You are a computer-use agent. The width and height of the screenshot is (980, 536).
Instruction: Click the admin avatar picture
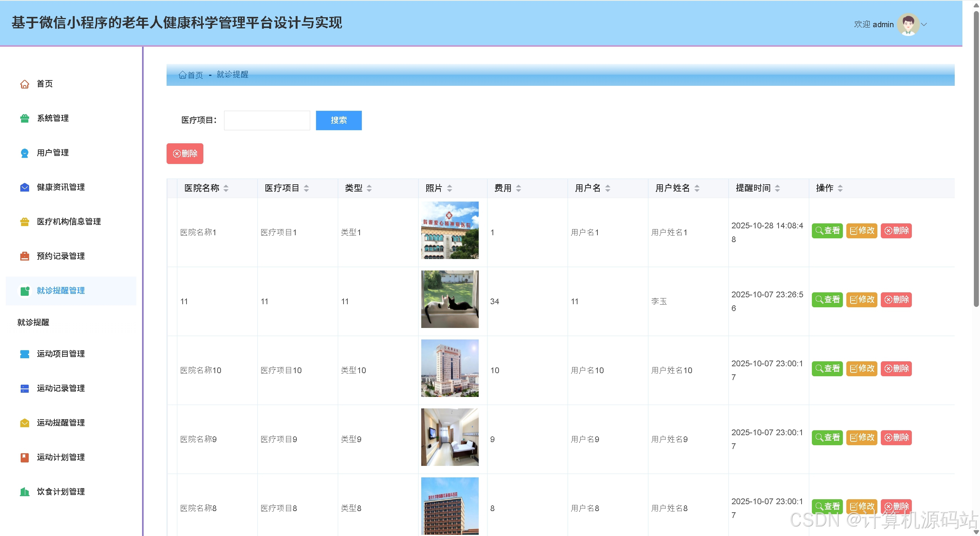click(x=908, y=25)
